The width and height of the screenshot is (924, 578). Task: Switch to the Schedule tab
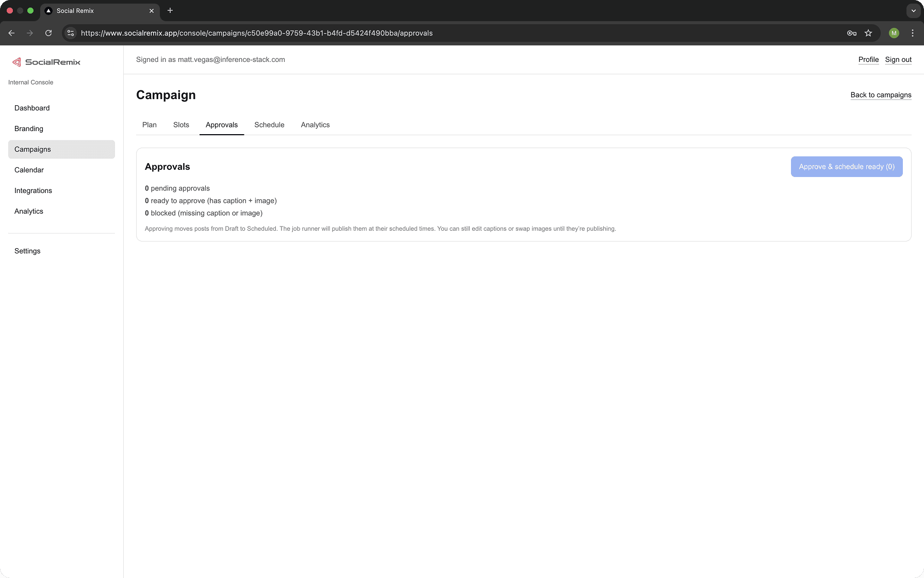[269, 125]
